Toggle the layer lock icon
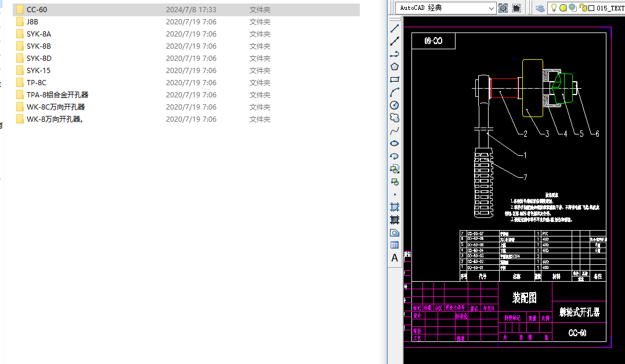This screenshot has height=364, width=625. coord(583,8)
